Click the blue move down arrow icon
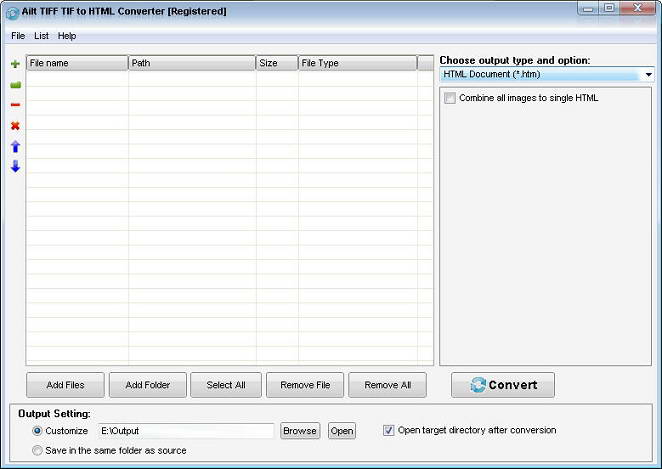This screenshot has height=469, width=662. click(x=15, y=166)
